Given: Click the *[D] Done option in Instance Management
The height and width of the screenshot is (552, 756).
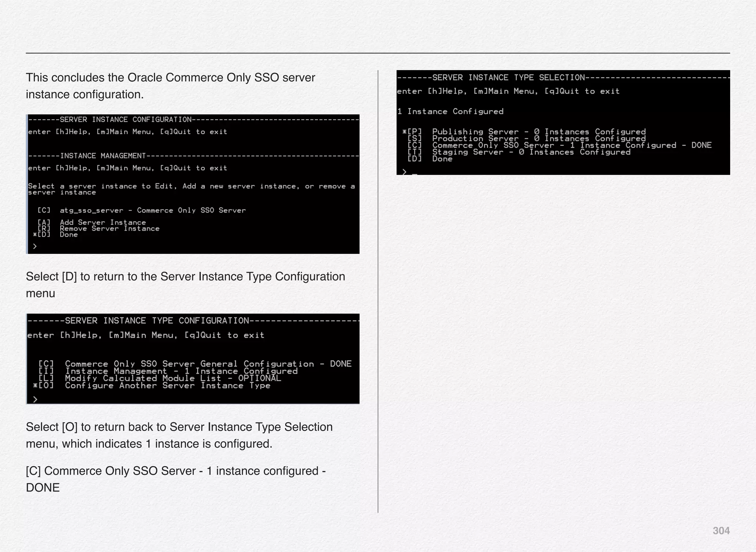Looking at the screenshot, I should (56, 235).
